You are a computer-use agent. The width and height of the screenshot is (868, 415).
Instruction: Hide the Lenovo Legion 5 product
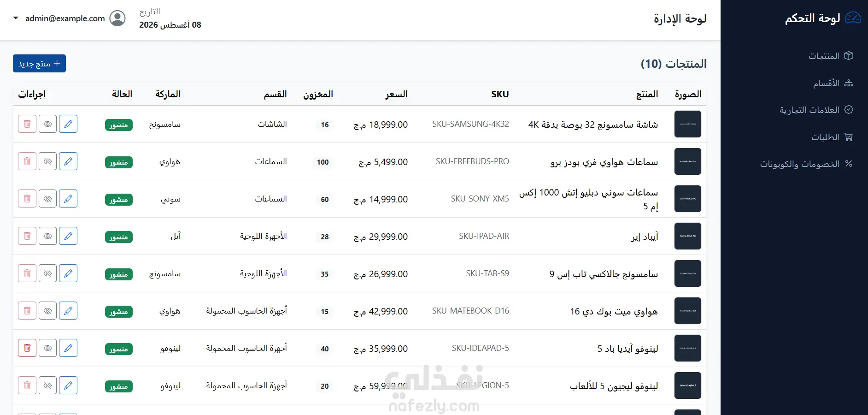48,385
